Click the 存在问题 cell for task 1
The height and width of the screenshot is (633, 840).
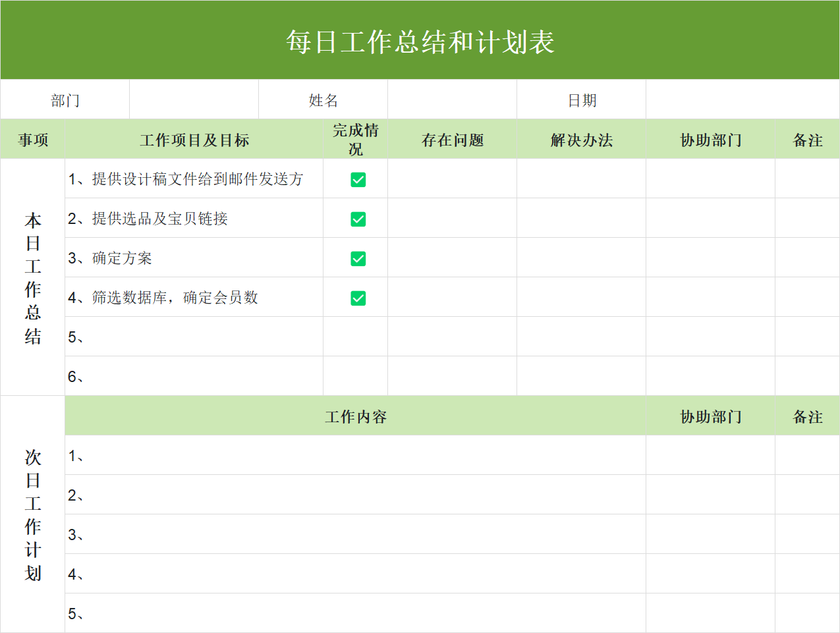point(452,179)
